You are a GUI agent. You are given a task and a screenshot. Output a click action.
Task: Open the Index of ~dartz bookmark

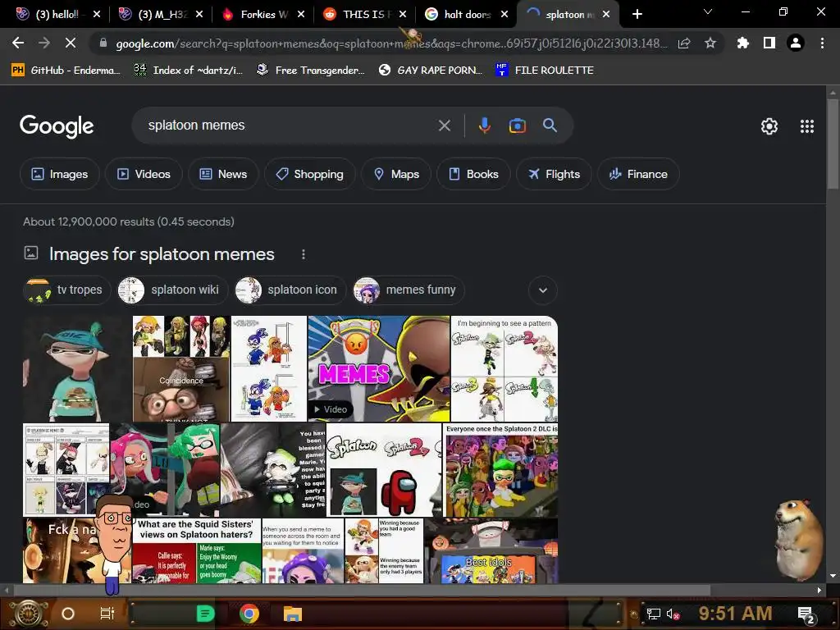pyautogui.click(x=189, y=71)
